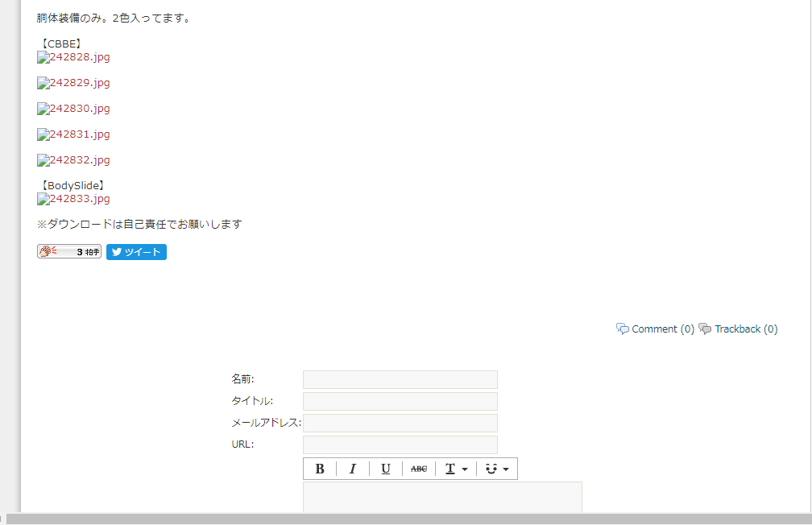Focus the URL input field
Image resolution: width=812 pixels, height=525 pixels.
coord(400,444)
